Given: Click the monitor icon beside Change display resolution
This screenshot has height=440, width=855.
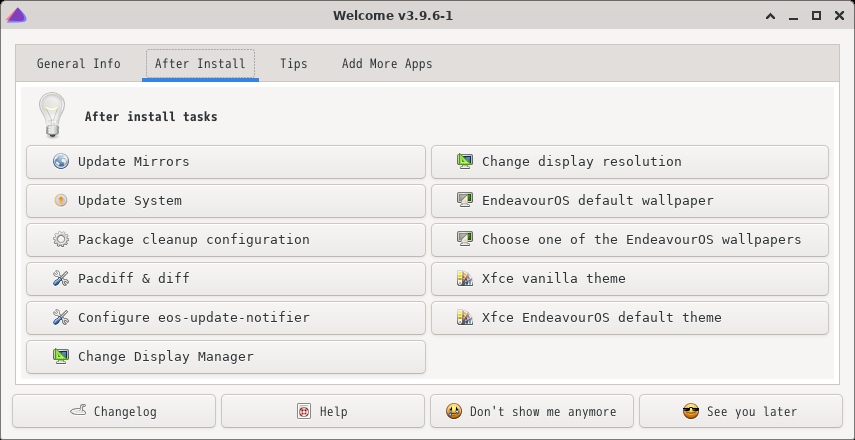Looking at the screenshot, I should [x=465, y=161].
